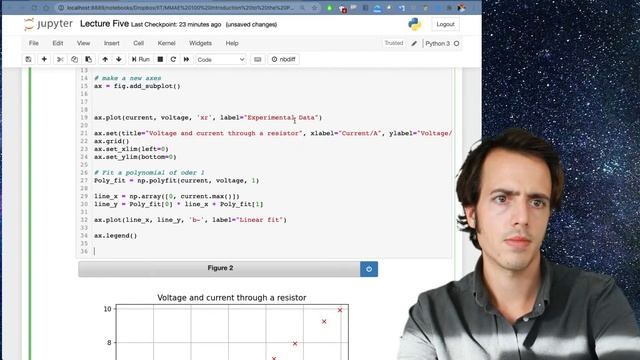Screen dimensions: 640x360
Task: Open the Kernel menu
Action: pos(167,43)
